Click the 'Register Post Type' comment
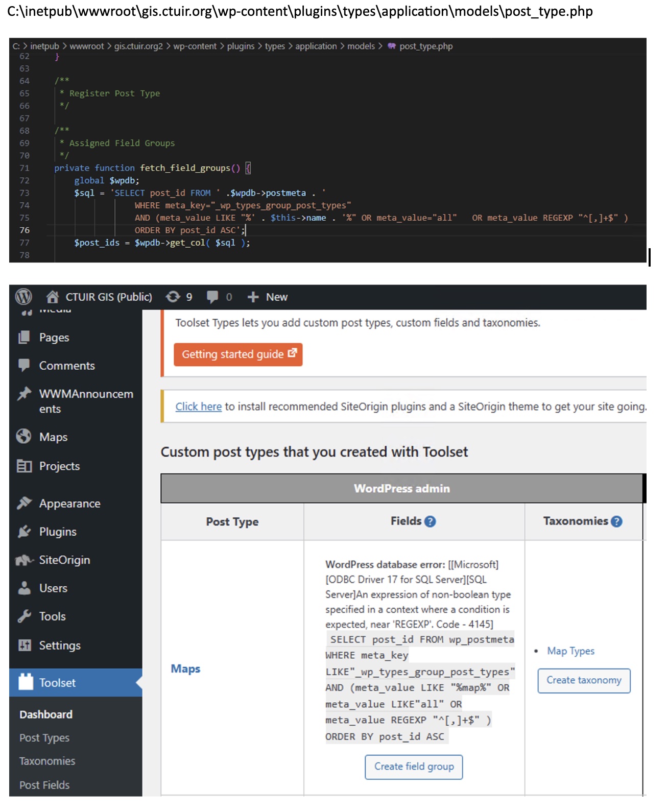 (114, 93)
